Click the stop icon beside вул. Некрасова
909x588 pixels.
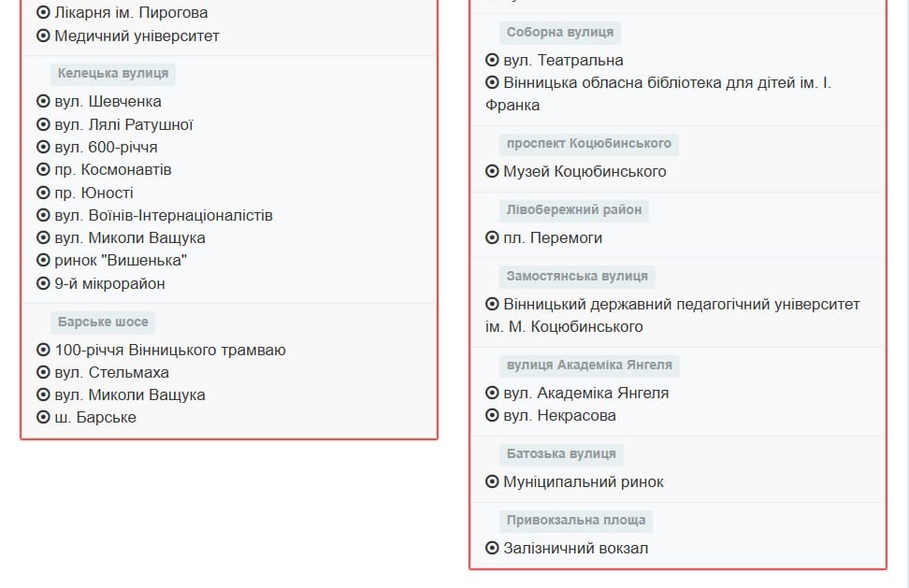tap(492, 416)
